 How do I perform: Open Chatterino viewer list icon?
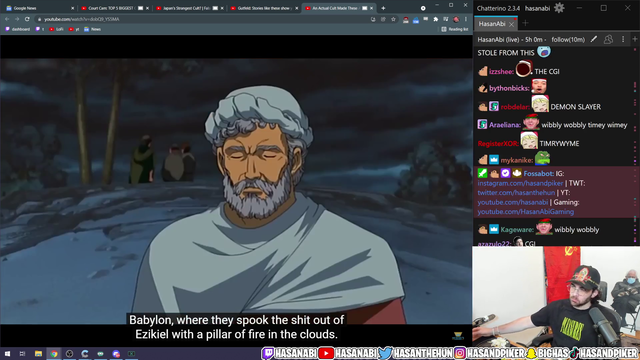point(608,39)
